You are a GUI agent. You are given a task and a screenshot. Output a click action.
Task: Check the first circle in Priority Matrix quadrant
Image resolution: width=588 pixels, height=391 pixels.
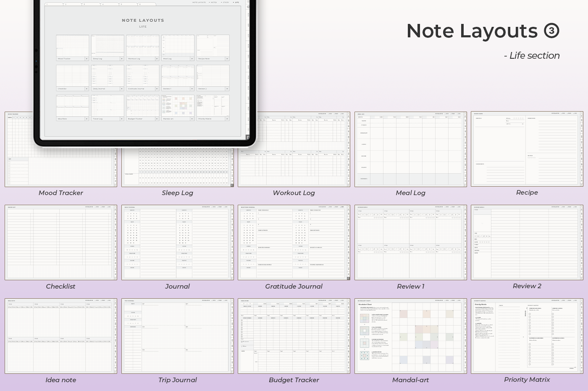click(530, 314)
